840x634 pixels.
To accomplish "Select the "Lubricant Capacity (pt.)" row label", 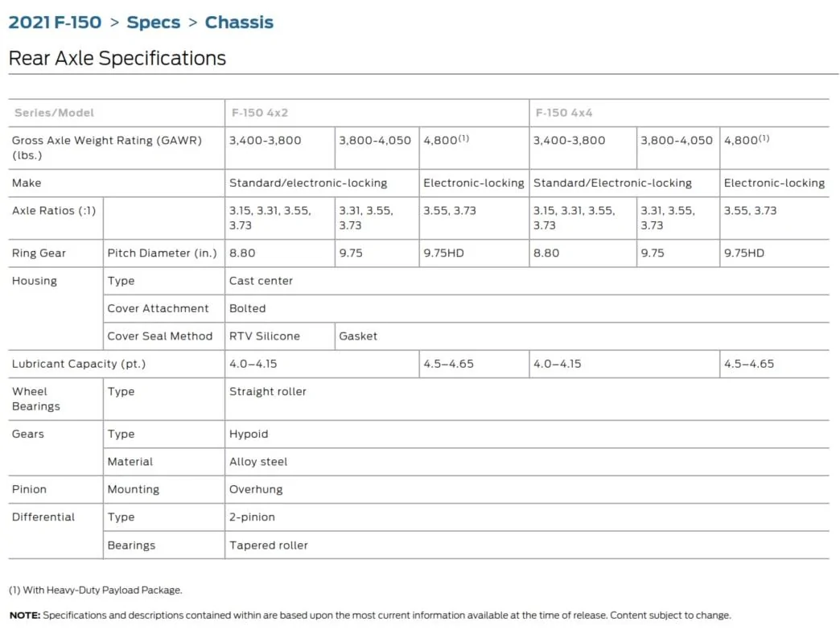I will coord(79,364).
